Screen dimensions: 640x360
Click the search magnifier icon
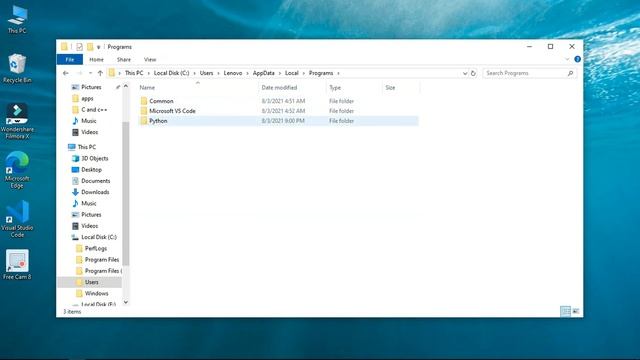tap(570, 73)
